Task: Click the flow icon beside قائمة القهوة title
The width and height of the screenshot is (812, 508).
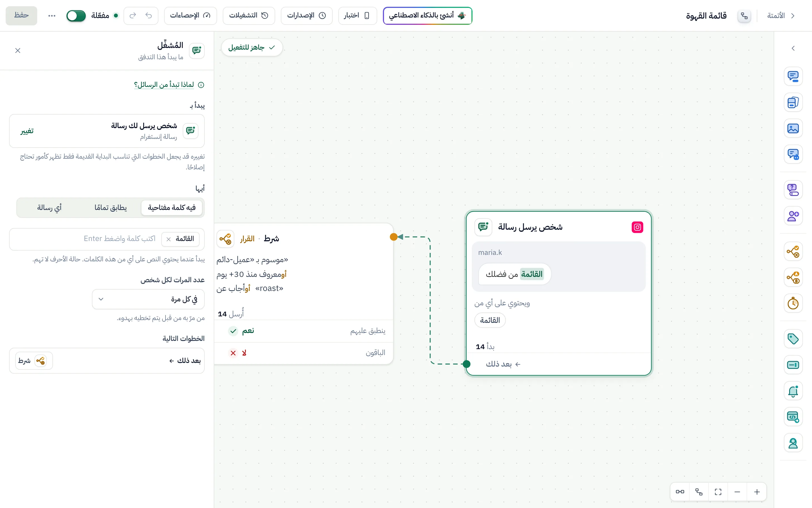Action: click(x=744, y=16)
